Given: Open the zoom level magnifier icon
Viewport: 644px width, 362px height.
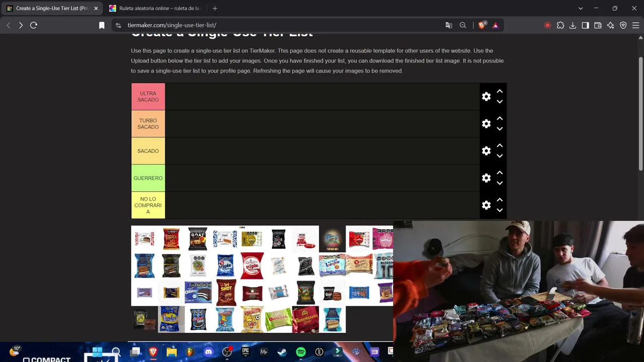Looking at the screenshot, I should click(463, 25).
